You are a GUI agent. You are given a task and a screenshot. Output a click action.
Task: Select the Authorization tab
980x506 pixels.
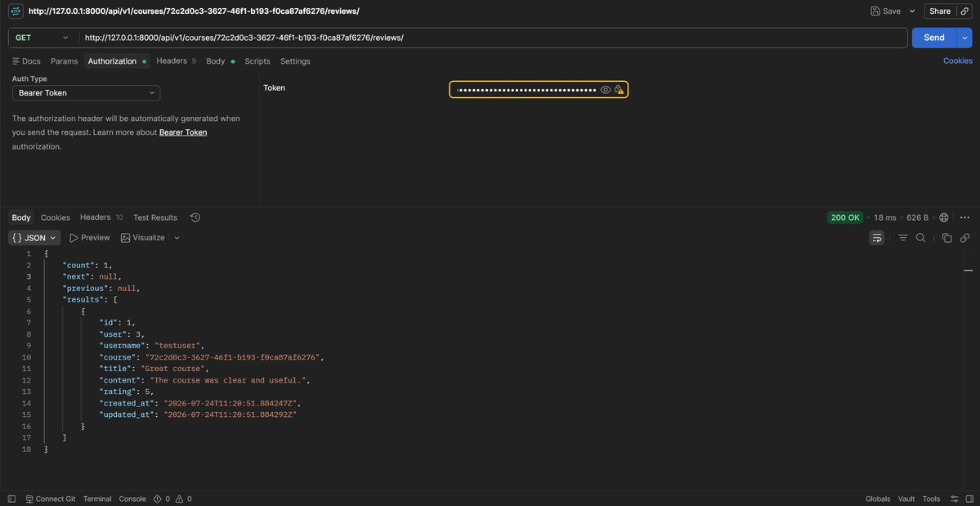[x=116, y=61]
